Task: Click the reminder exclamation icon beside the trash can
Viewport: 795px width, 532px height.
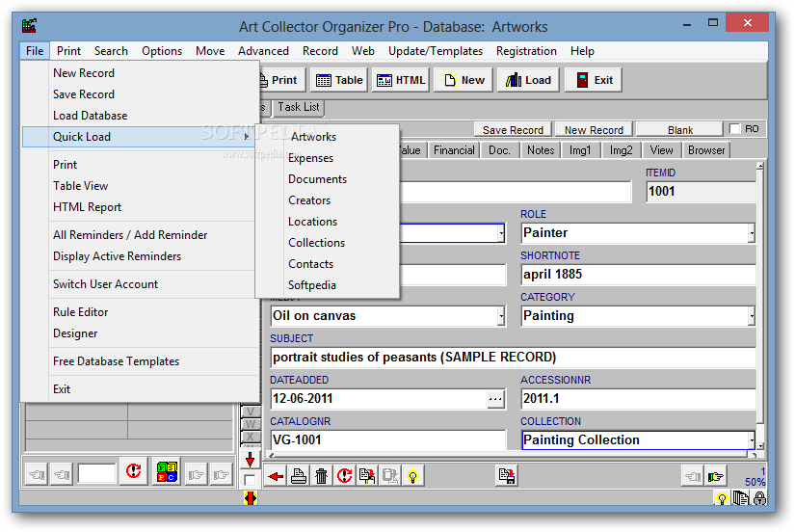Action: 344,476
